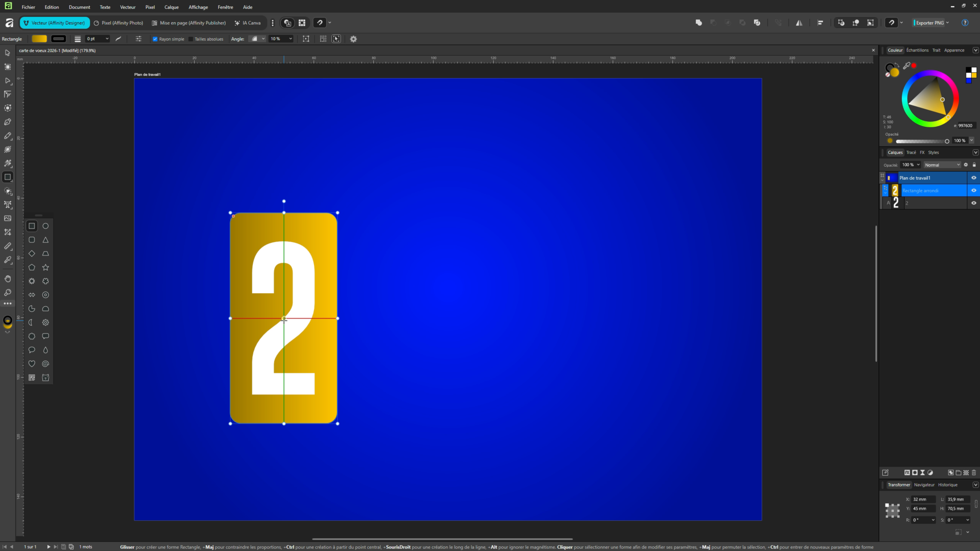Click the Move tool arrow
The height and width of the screenshot is (551, 980).
[7, 53]
